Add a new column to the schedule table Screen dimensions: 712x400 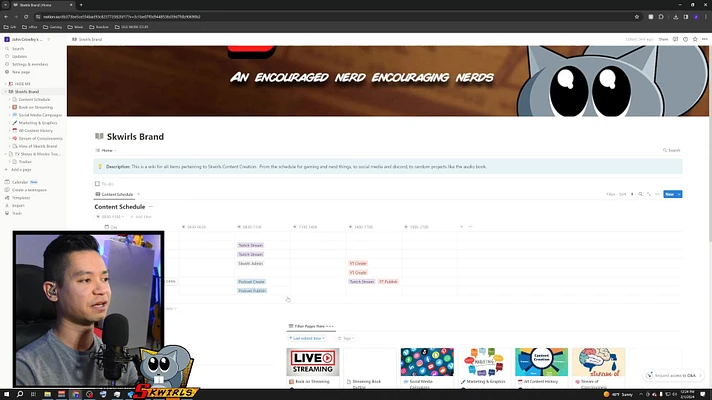[x=461, y=227]
